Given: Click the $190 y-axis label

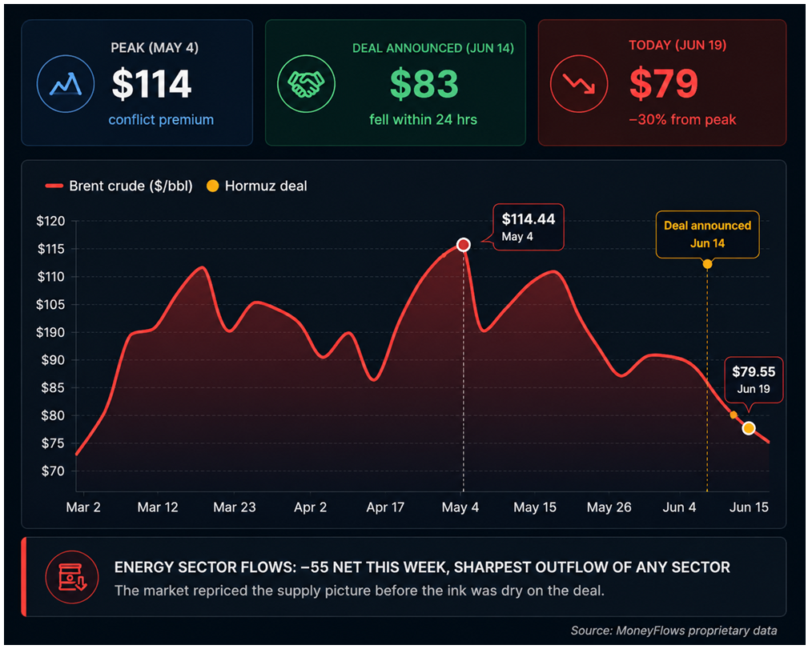Looking at the screenshot, I should point(50,332).
